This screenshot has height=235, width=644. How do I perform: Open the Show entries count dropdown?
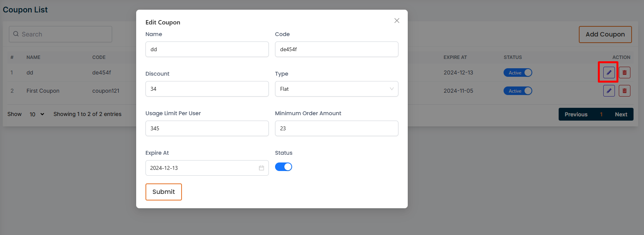pyautogui.click(x=37, y=114)
